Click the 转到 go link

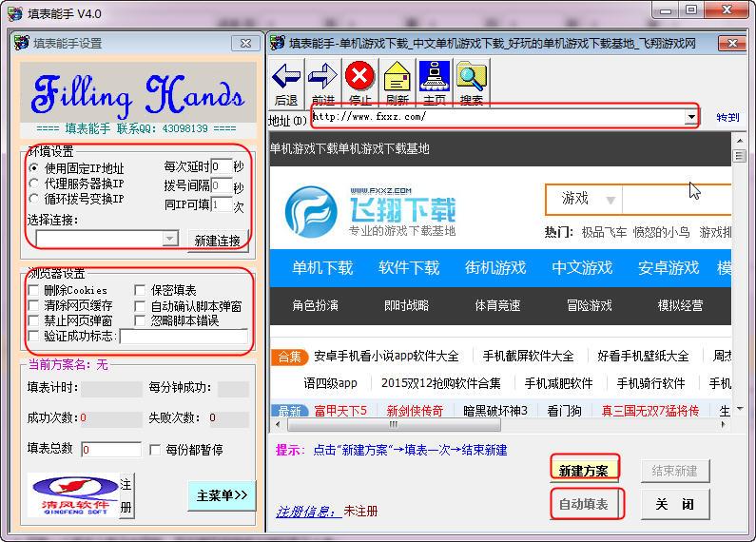pyautogui.click(x=727, y=117)
